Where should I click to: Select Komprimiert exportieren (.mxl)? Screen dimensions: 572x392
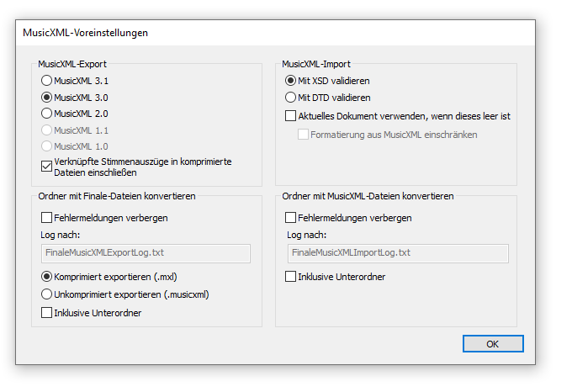(46, 277)
